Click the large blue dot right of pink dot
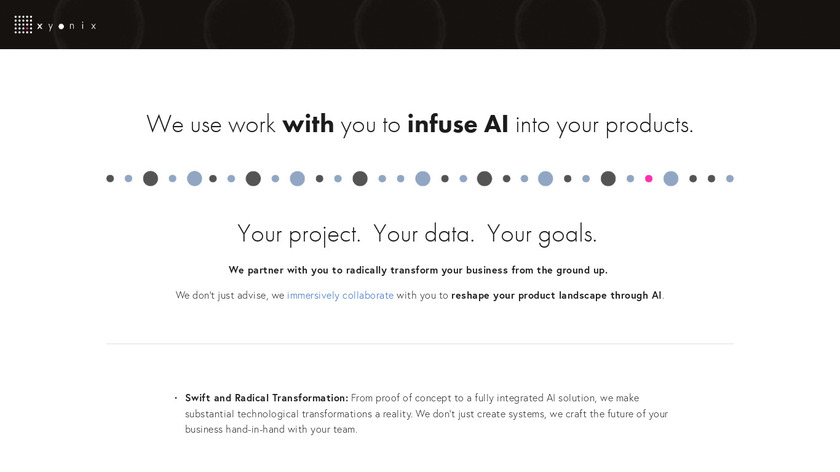The image size is (840, 472). [671, 179]
